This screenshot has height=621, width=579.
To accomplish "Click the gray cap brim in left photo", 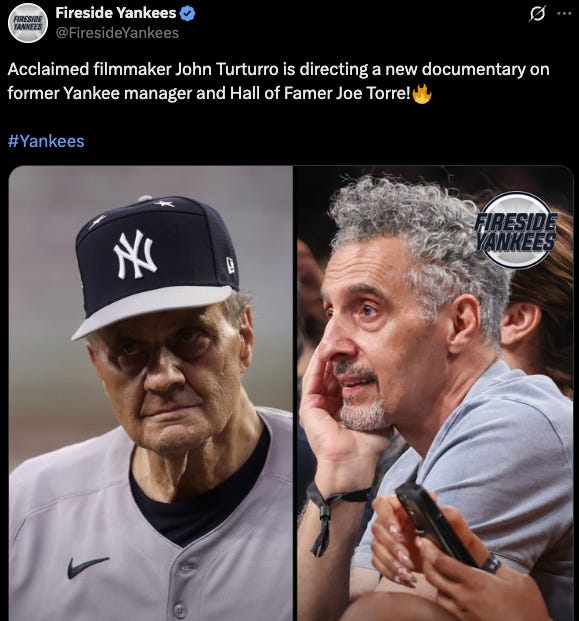I will [x=151, y=310].
